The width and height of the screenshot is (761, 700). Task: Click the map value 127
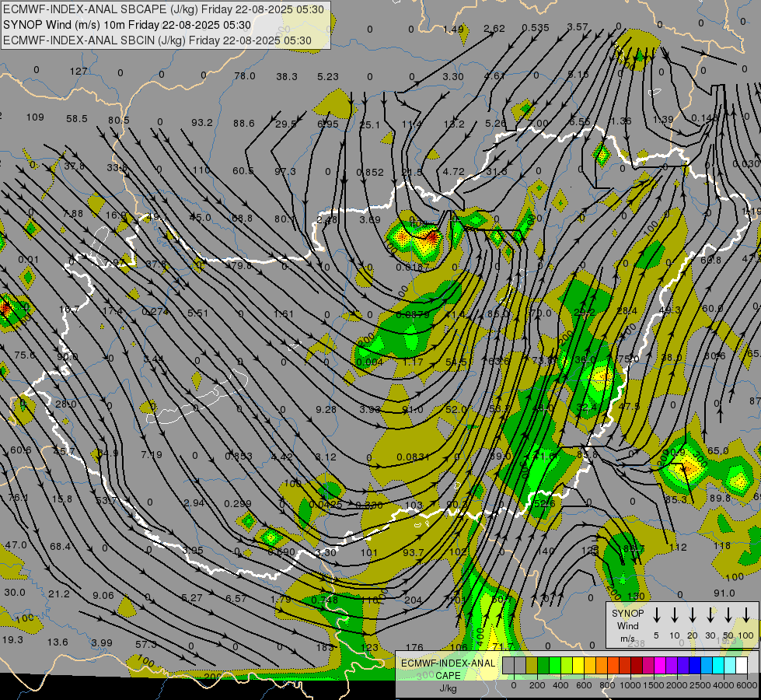click(79, 72)
